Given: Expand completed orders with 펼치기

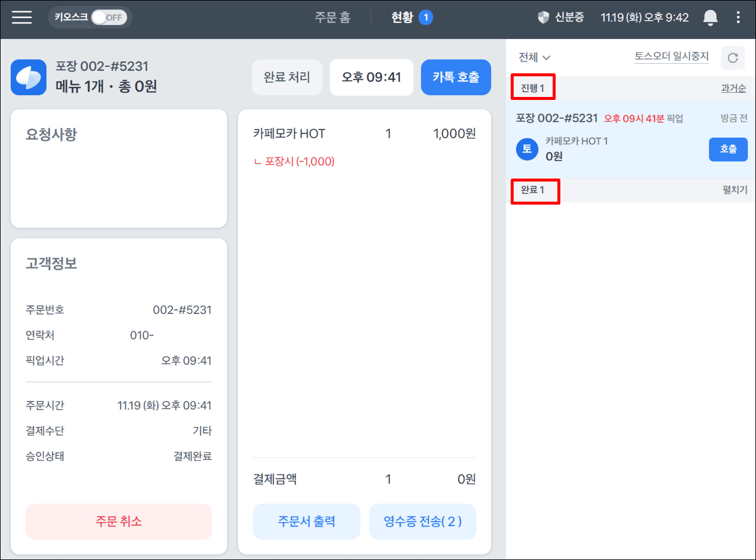Looking at the screenshot, I should [735, 190].
